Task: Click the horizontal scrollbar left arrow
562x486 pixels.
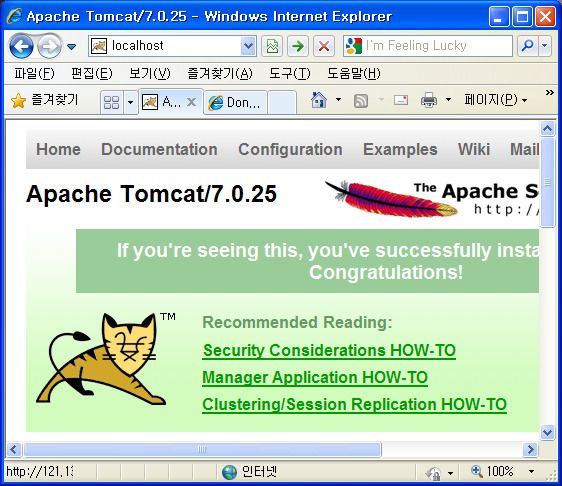Action: (x=14, y=449)
